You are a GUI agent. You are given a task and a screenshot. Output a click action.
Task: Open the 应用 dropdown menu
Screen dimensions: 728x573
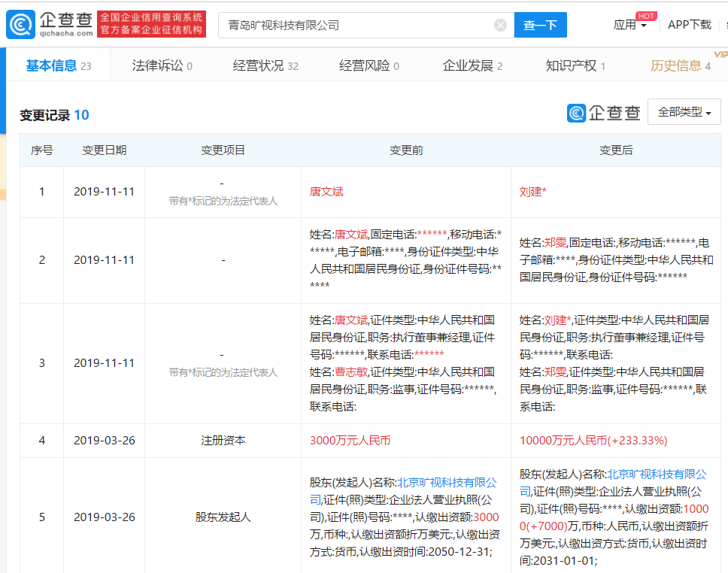tap(630, 25)
